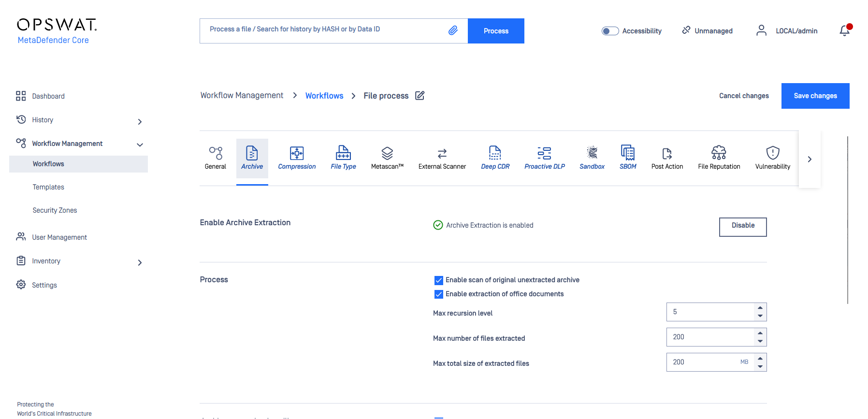Select the Vulnerability shield icon
Image resolution: width=868 pixels, height=419 pixels.
[x=772, y=153]
